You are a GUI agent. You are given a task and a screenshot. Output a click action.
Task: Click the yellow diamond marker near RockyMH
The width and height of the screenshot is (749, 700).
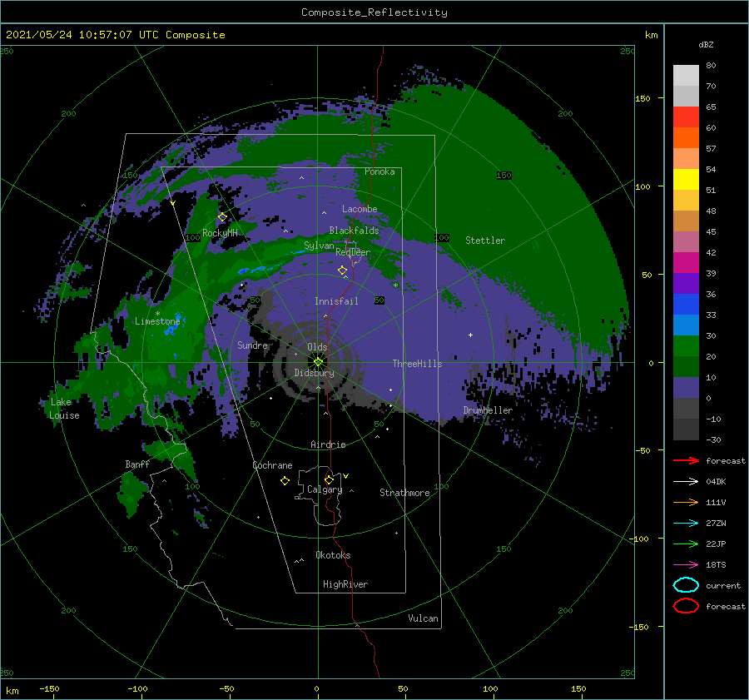tap(222, 217)
